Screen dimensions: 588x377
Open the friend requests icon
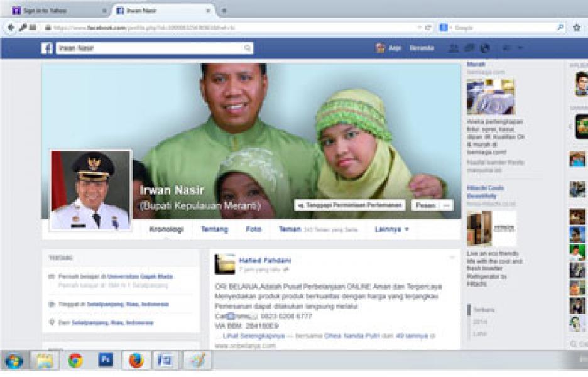pos(454,48)
